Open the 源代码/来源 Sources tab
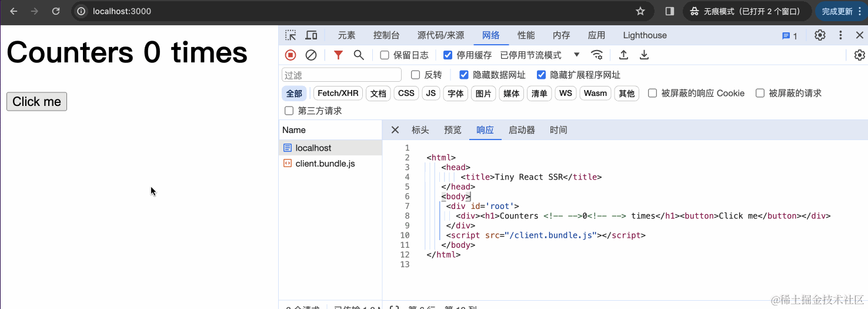 point(440,35)
